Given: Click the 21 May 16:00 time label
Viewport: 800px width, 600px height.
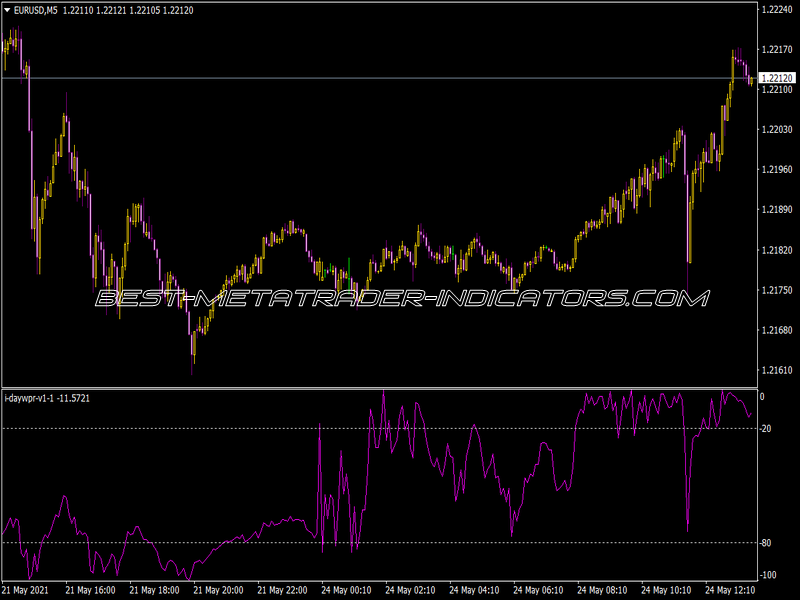Looking at the screenshot, I should tap(90, 590).
